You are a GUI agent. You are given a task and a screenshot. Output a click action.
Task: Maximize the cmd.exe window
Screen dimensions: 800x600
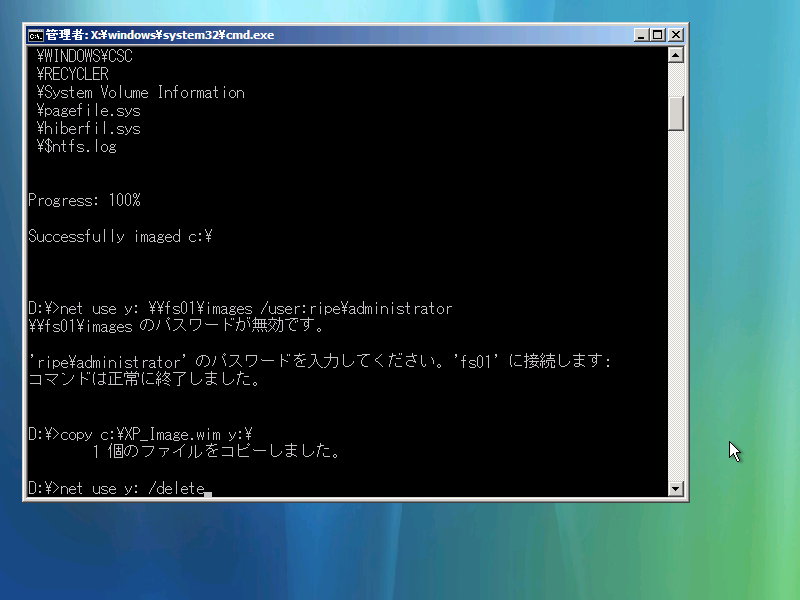coord(658,35)
